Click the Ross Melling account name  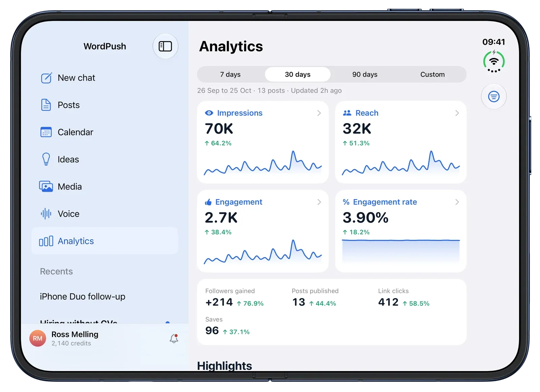pos(75,334)
